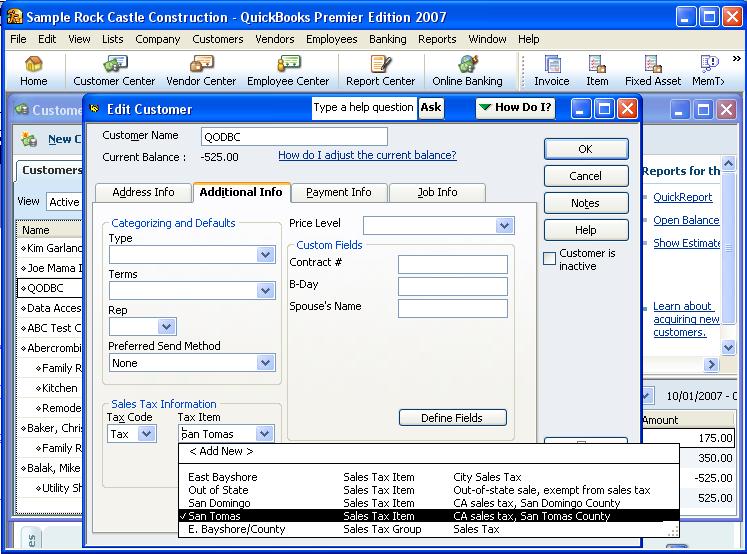Screen dimensions: 747x554
Task: Select East Bayshore tax item
Action: pyautogui.click(x=223, y=477)
